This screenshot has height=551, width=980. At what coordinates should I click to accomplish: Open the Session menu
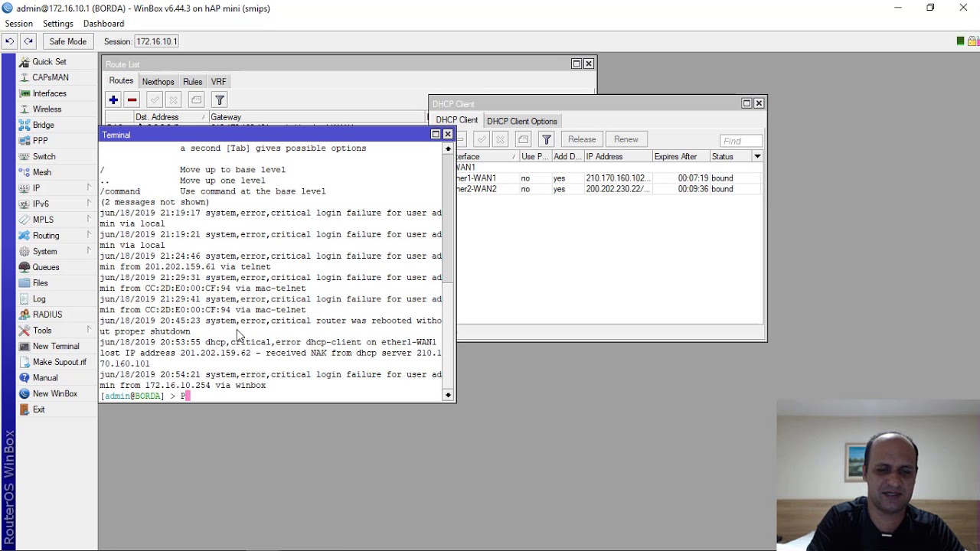(x=18, y=24)
